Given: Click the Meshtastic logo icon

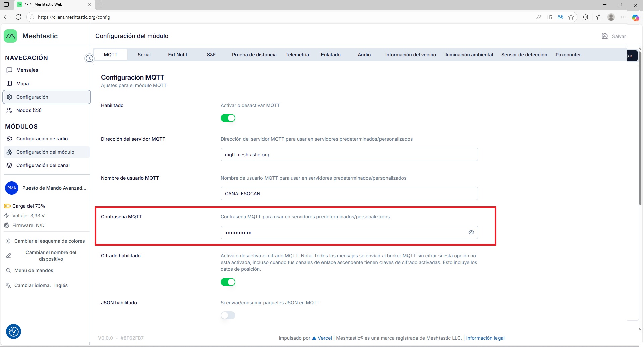Looking at the screenshot, I should (10, 36).
